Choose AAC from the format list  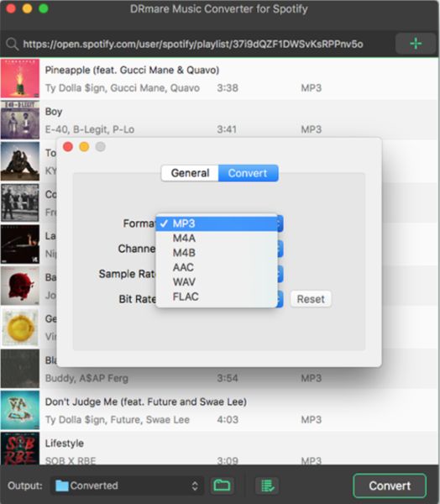[x=217, y=267]
